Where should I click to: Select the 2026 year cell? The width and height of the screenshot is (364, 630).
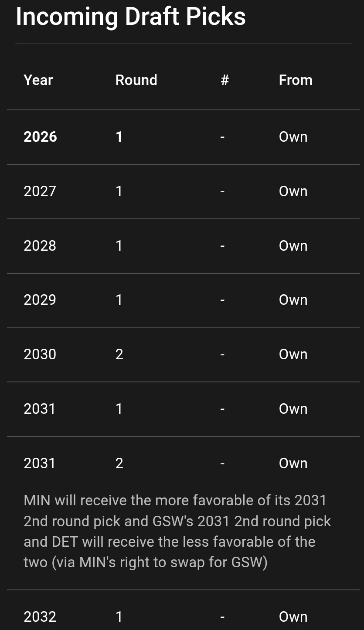coord(40,137)
